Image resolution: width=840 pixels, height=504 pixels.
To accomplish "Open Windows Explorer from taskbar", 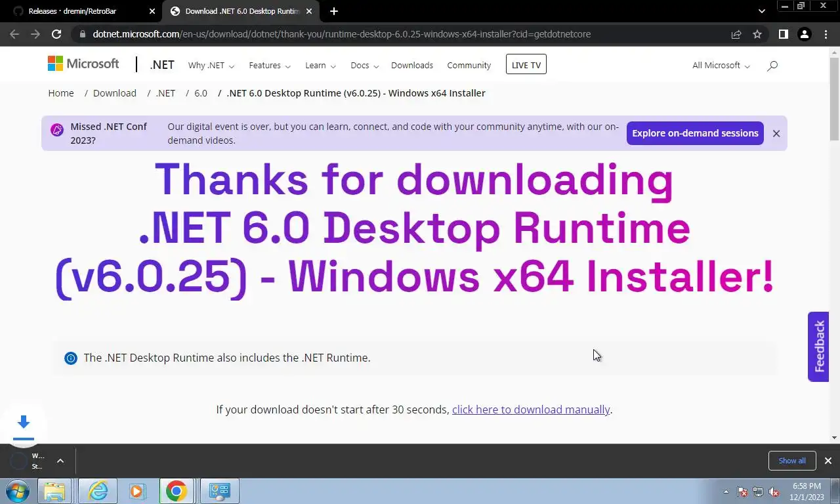I will pyautogui.click(x=54, y=491).
